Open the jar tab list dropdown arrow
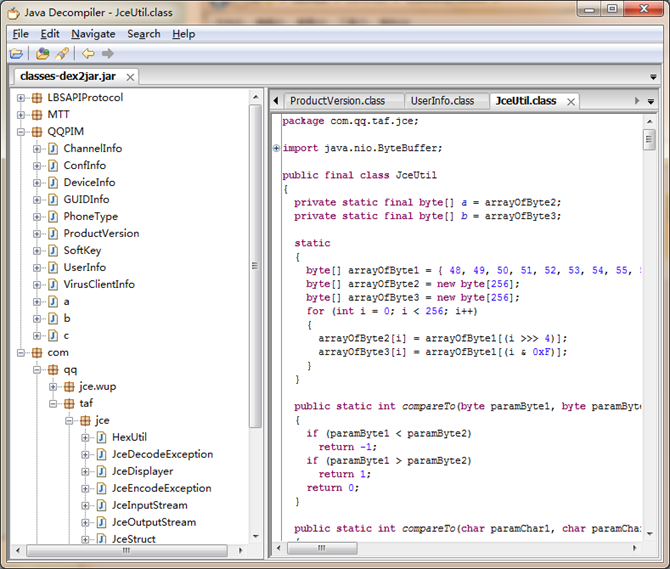This screenshot has height=569, width=670. (653, 77)
